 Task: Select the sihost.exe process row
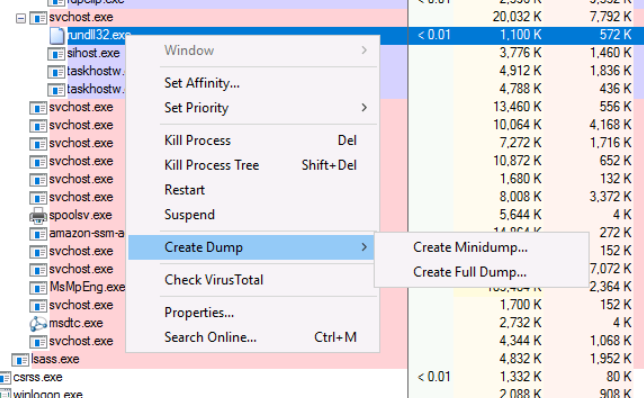(x=94, y=53)
